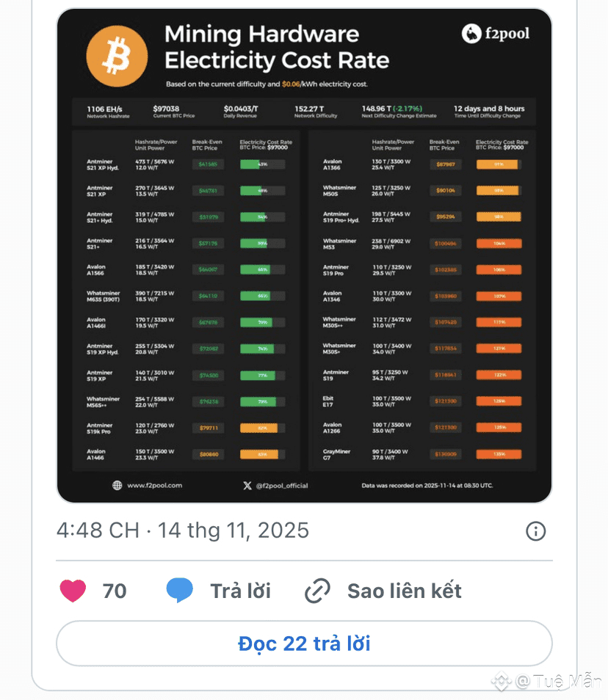This screenshot has height=700, width=608.
Task: Click the like count 70
Action: click(115, 591)
